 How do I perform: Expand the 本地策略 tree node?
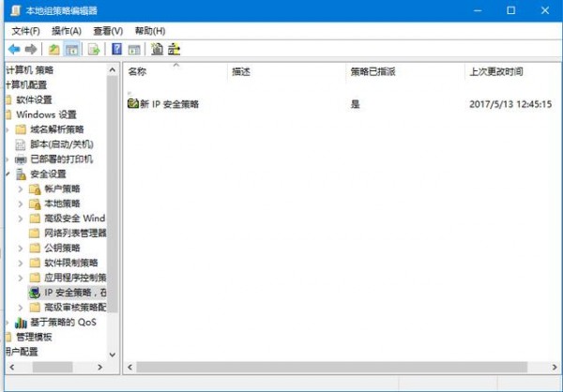pyautogui.click(x=22, y=204)
